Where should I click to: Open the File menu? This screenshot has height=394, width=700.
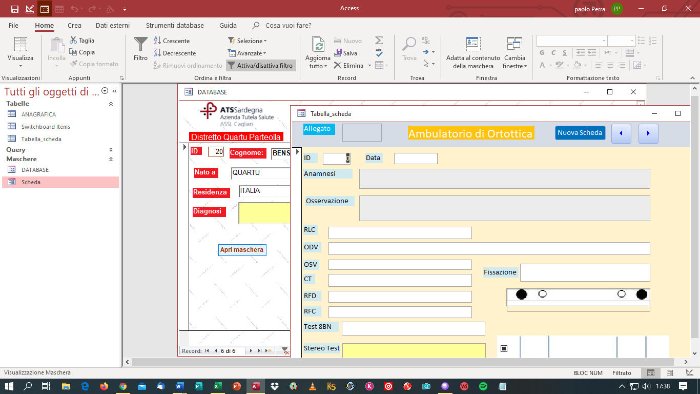pyautogui.click(x=13, y=25)
